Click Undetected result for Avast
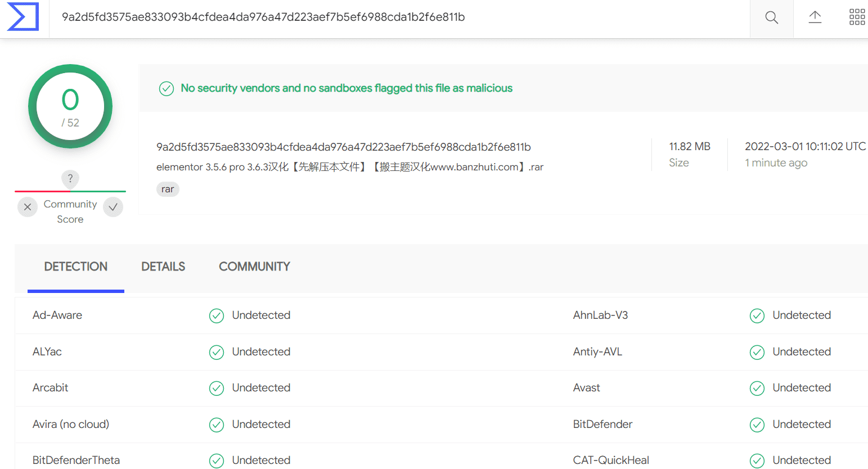This screenshot has width=868, height=469. [x=802, y=388]
